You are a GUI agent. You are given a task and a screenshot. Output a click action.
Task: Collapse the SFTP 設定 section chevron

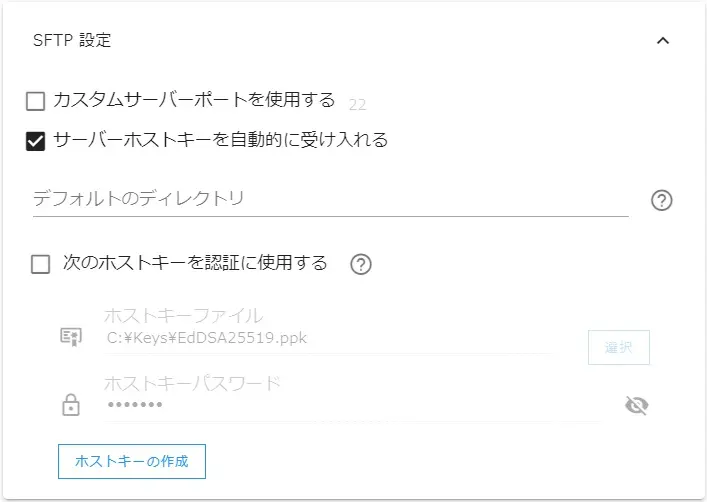[x=662, y=41]
